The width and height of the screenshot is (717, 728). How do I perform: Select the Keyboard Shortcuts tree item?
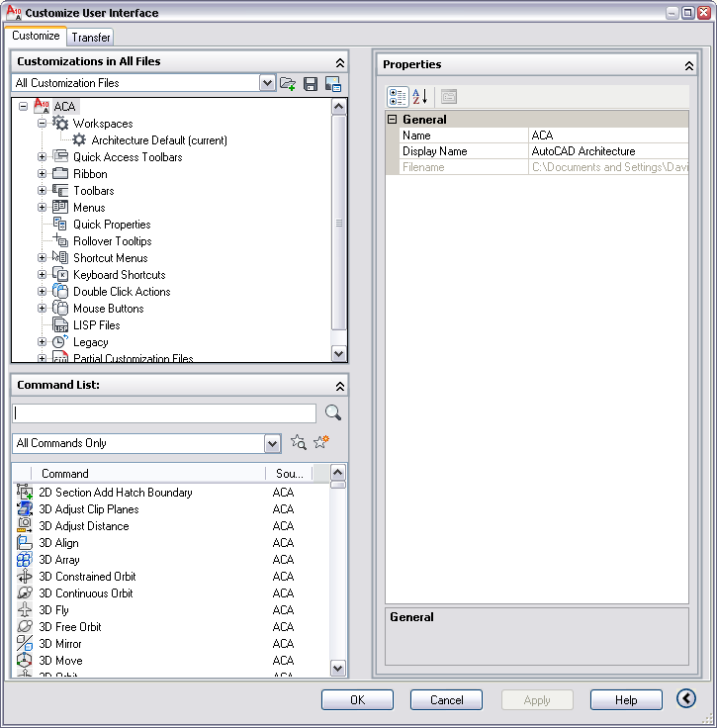pyautogui.click(x=120, y=275)
